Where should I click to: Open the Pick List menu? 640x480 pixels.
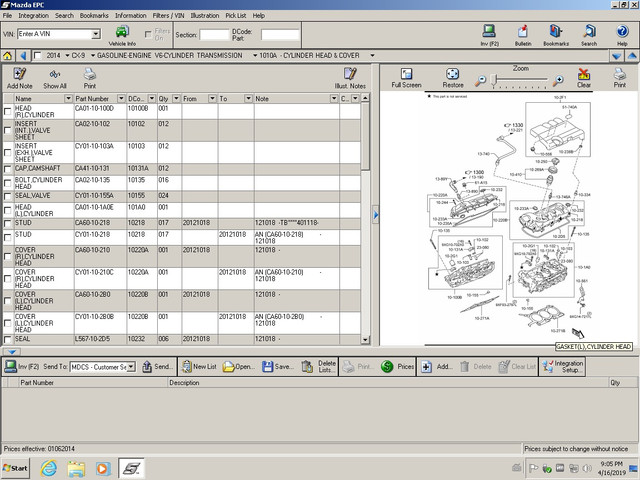point(236,16)
